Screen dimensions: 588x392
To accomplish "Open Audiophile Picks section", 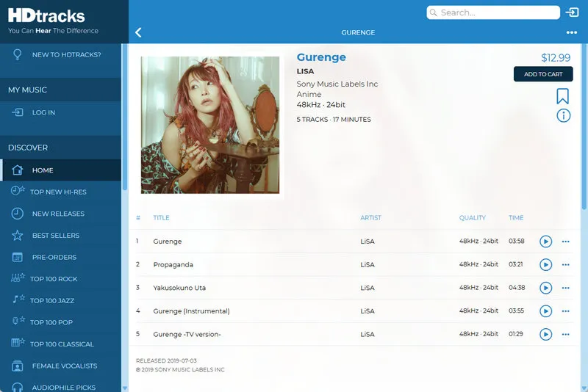I will (x=61, y=385).
